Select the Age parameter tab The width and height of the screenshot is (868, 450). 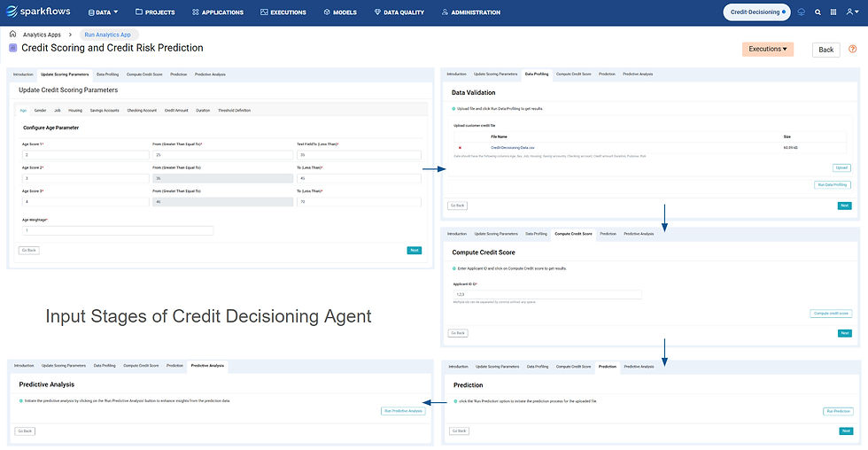tap(23, 110)
